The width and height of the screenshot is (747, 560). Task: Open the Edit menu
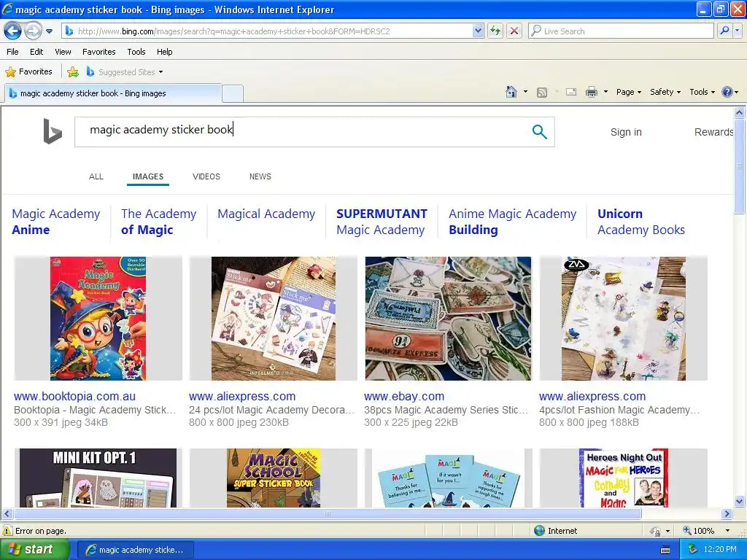tap(36, 52)
